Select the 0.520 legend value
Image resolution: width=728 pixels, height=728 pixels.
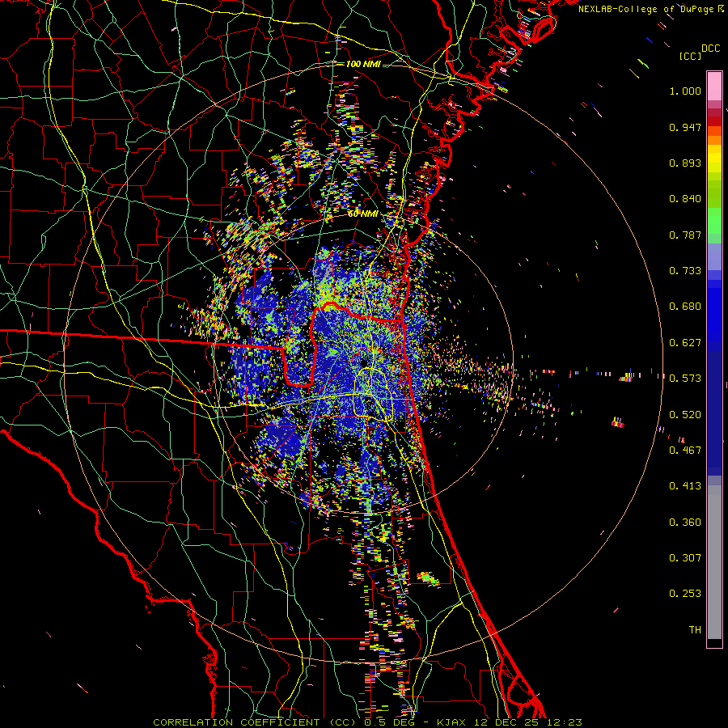685,415
